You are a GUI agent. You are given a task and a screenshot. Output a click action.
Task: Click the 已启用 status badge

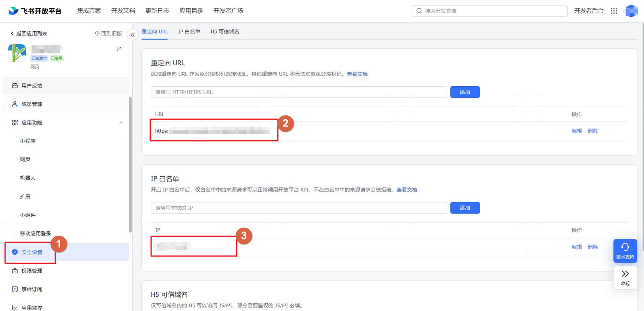pyautogui.click(x=57, y=58)
